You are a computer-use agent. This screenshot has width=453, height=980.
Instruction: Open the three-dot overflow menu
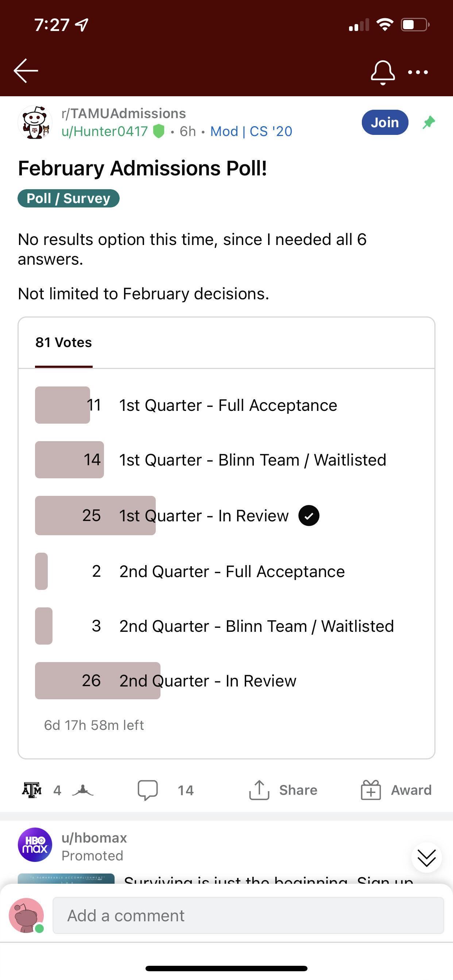tap(418, 72)
